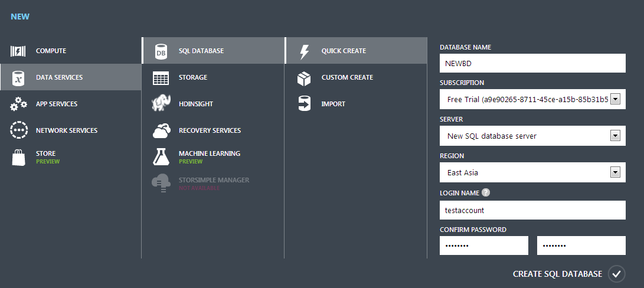The width and height of the screenshot is (644, 288).
Task: Open the Store Preview category label
Action: [48, 158]
